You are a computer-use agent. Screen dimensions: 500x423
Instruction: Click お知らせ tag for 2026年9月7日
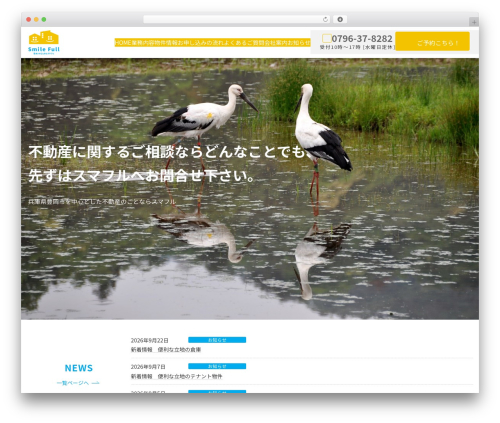click(217, 366)
